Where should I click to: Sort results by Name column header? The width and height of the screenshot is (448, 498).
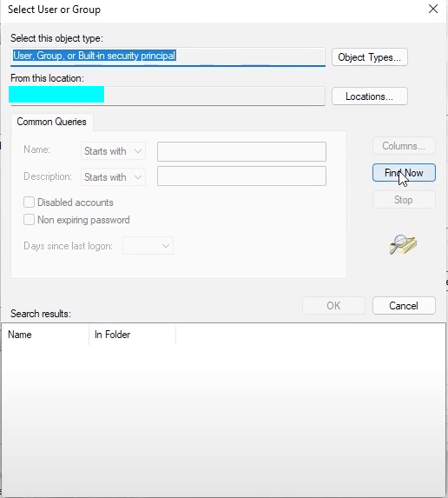pyautogui.click(x=45, y=335)
